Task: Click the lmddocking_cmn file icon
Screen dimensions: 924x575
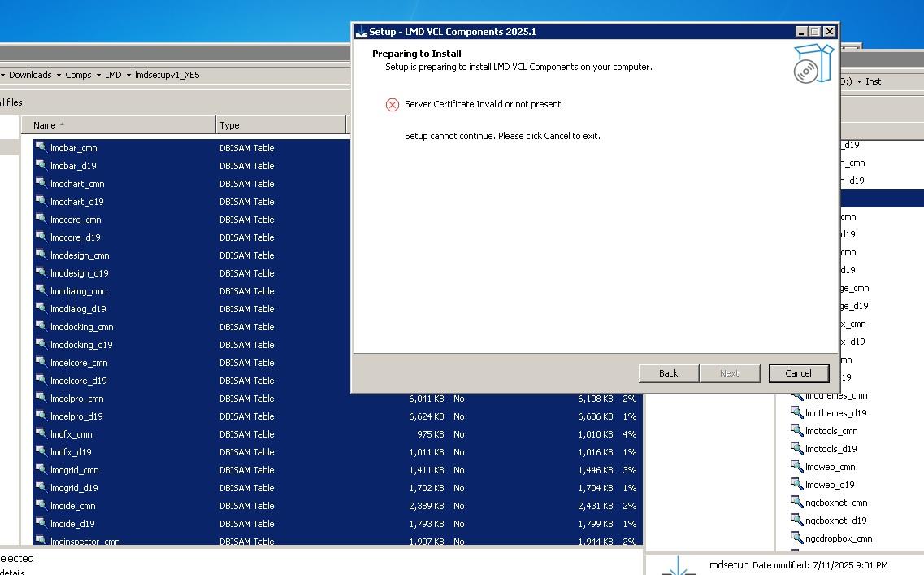Action: tap(41, 325)
